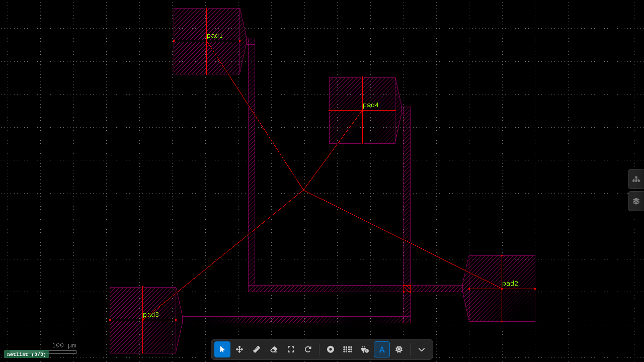Select the ruler measurement tool

(257, 349)
